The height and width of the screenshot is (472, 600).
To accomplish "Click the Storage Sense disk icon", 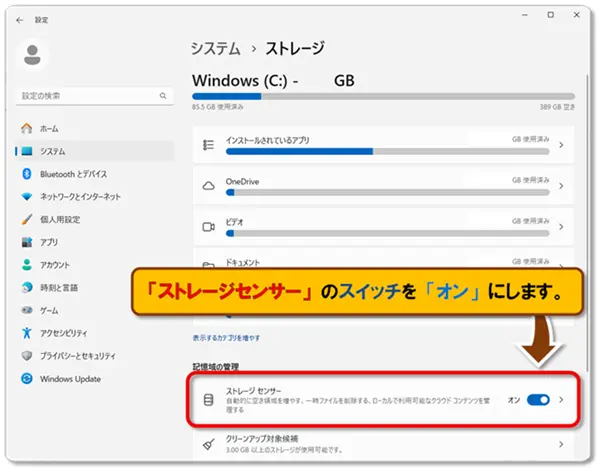I will tap(208, 400).
